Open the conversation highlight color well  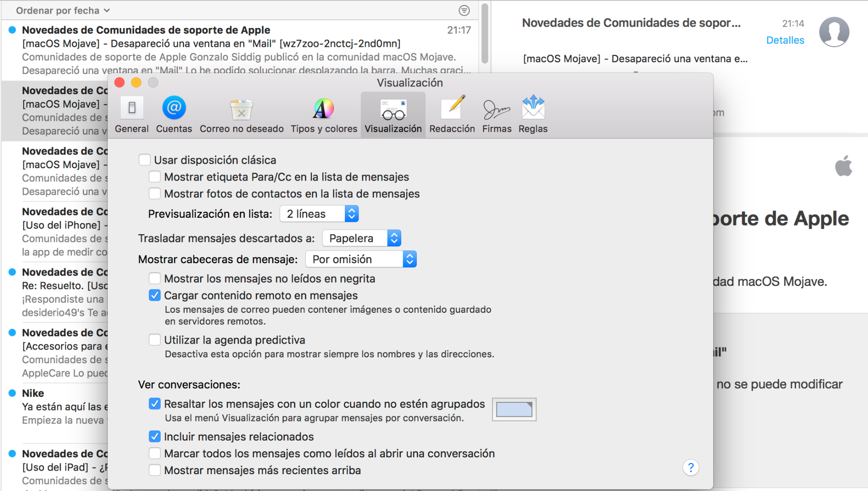[x=514, y=409]
